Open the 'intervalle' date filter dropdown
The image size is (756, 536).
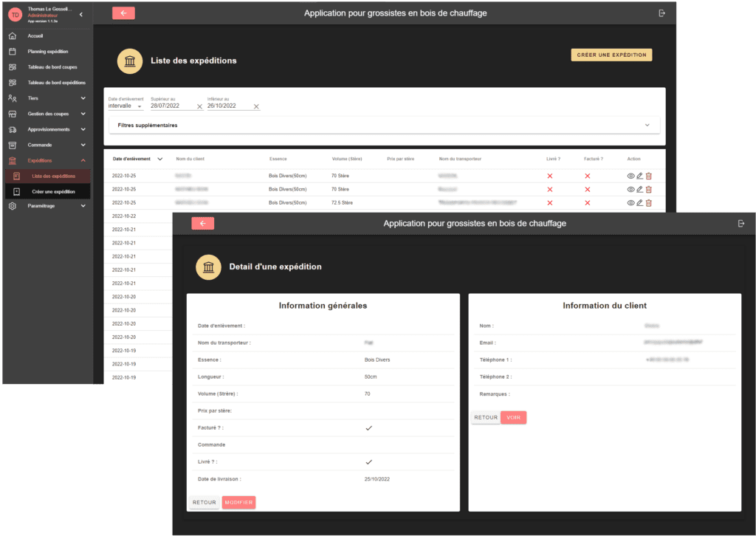(x=126, y=106)
